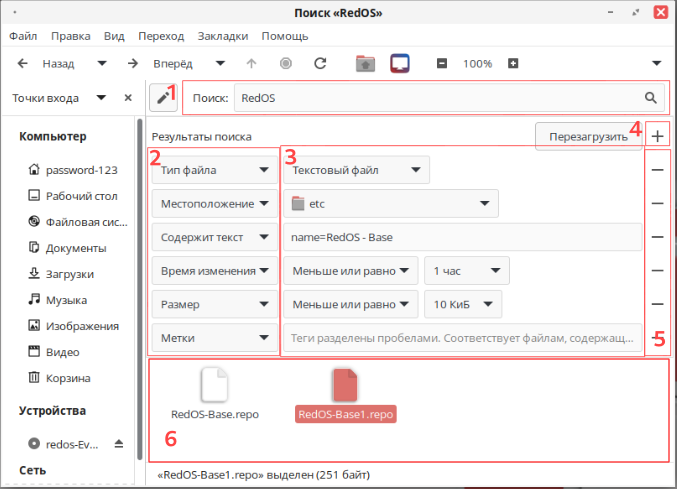
Task: Open the Метки criterion dropdown
Action: point(215,338)
